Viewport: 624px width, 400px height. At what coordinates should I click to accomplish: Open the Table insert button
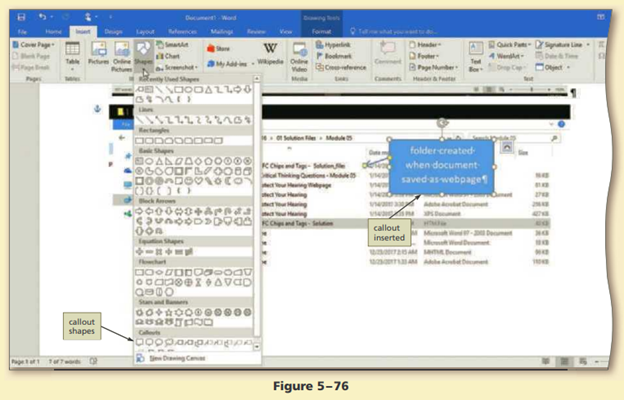point(72,56)
